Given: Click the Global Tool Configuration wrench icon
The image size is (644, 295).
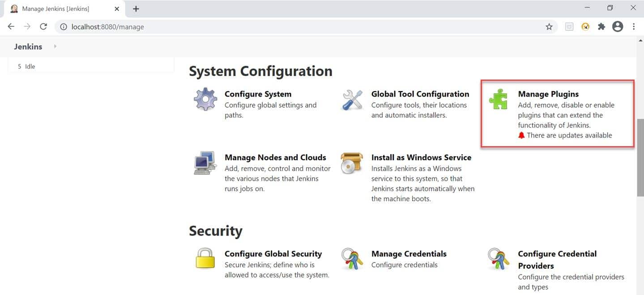Looking at the screenshot, I should click(x=352, y=99).
